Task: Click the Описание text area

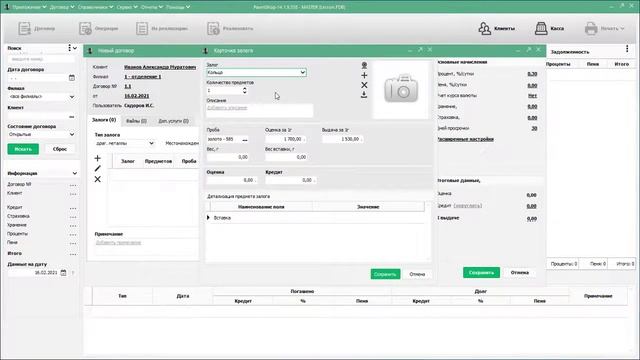Action: pos(260,110)
